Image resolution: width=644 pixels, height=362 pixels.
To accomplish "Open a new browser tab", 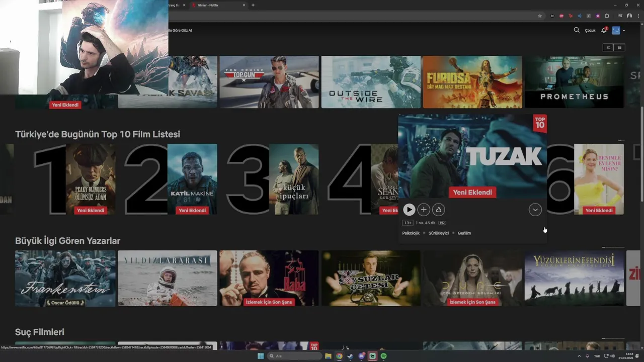I will click(x=253, y=5).
